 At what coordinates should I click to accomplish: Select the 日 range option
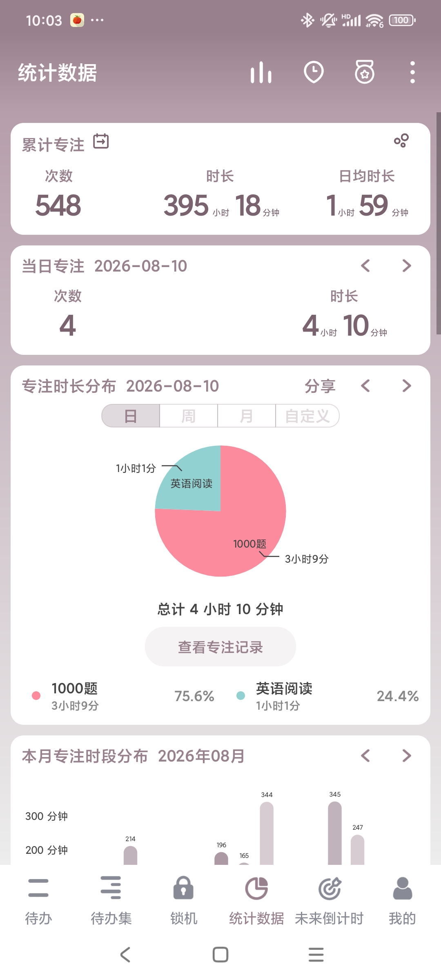coord(131,416)
